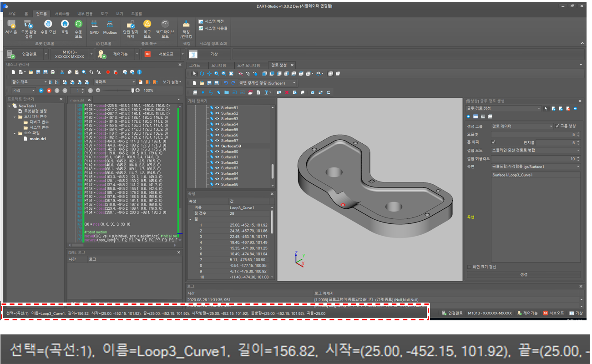Viewport: 592px width, 364px height.
Task: Select the 복구 모드 warning icon
Action: 147,24
